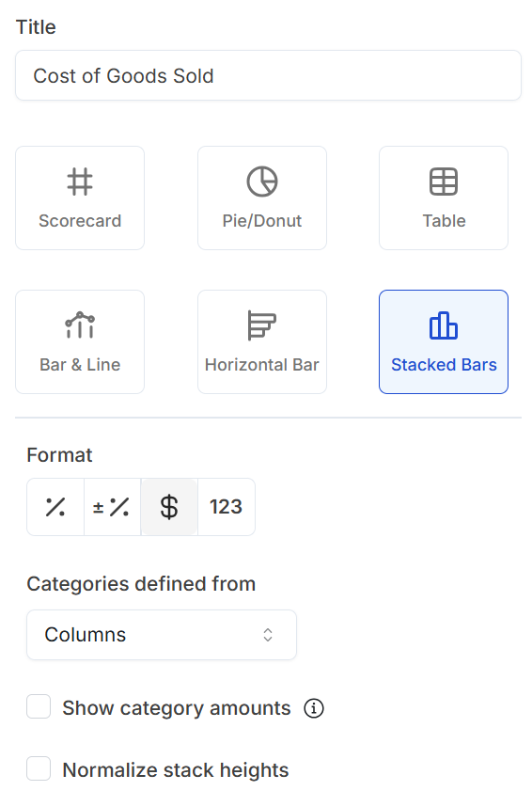Click the Columns dropdown chevron arrows
The width and height of the screenshot is (532, 791).
tap(268, 635)
